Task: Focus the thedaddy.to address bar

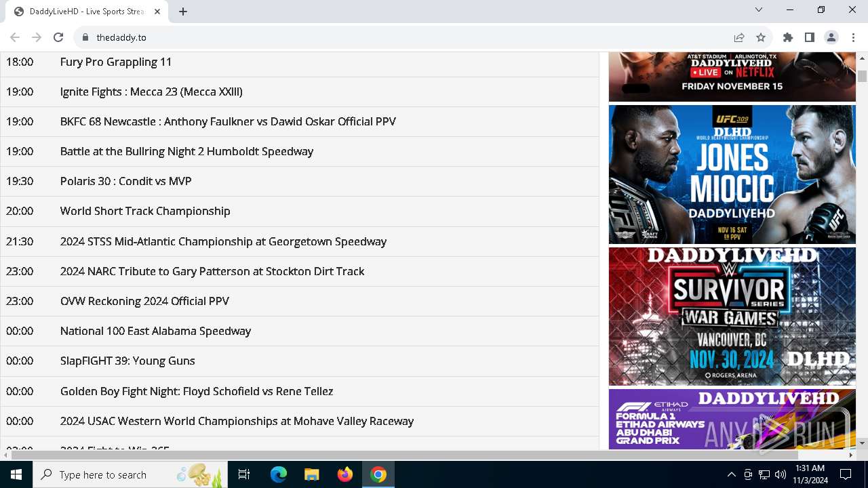Action: [407, 37]
